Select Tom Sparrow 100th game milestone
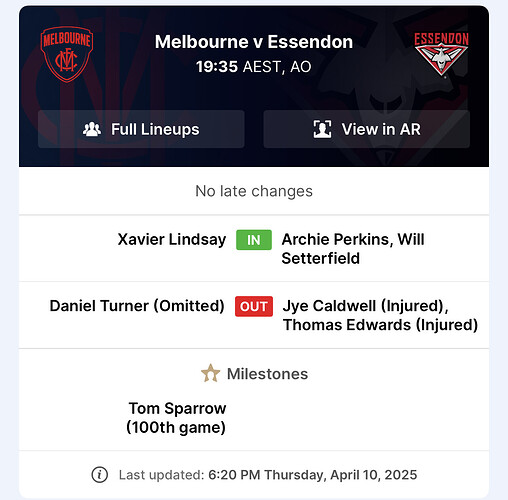The height and width of the screenshot is (500, 508). [x=176, y=418]
